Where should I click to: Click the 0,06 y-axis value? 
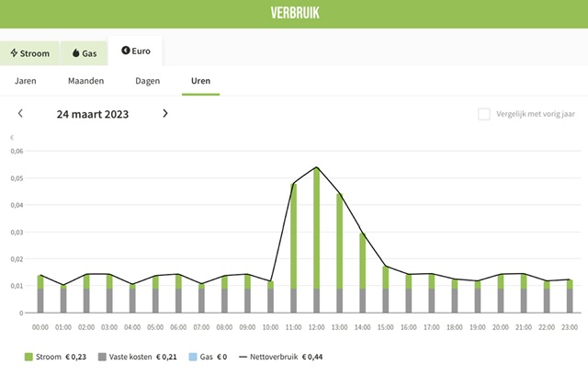17,151
